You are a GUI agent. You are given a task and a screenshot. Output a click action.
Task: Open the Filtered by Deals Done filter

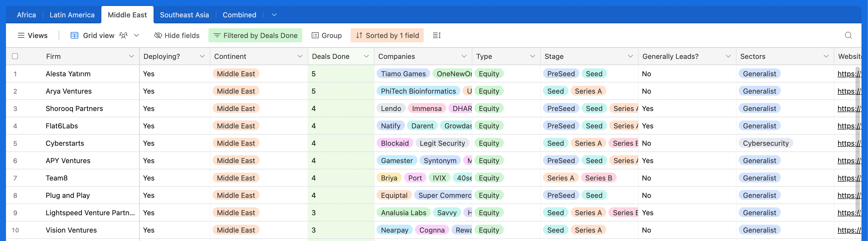click(x=255, y=35)
